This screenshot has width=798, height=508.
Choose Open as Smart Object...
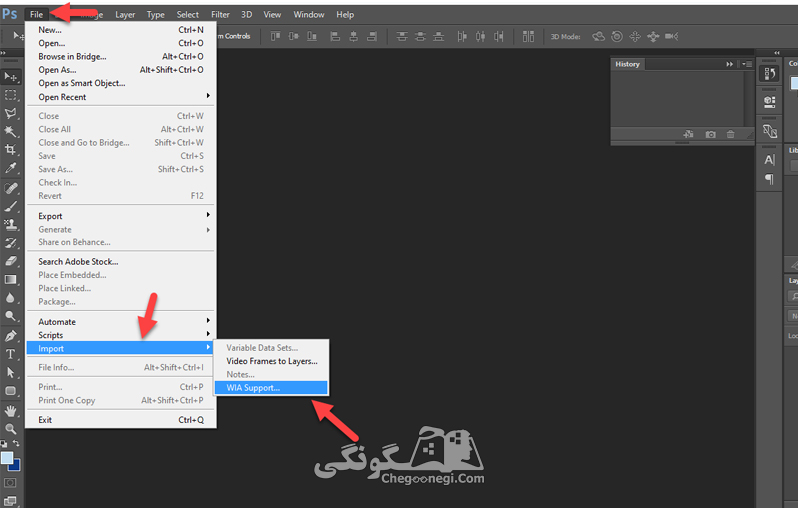click(x=121, y=83)
